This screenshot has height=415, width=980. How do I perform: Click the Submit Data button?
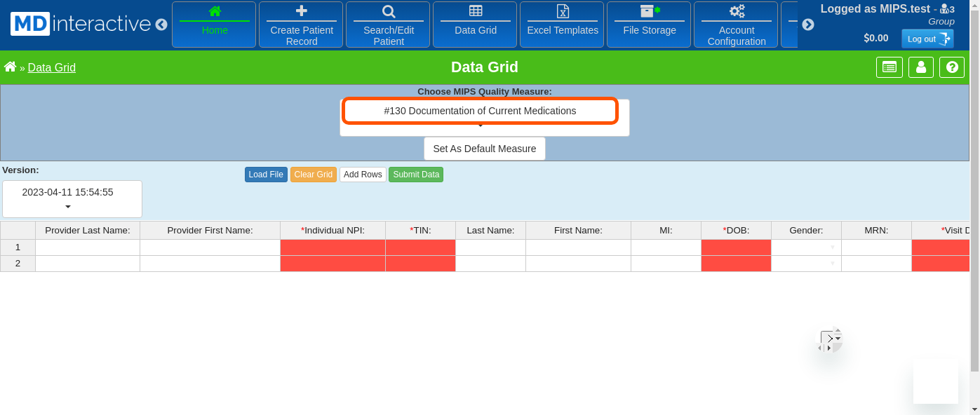point(415,175)
